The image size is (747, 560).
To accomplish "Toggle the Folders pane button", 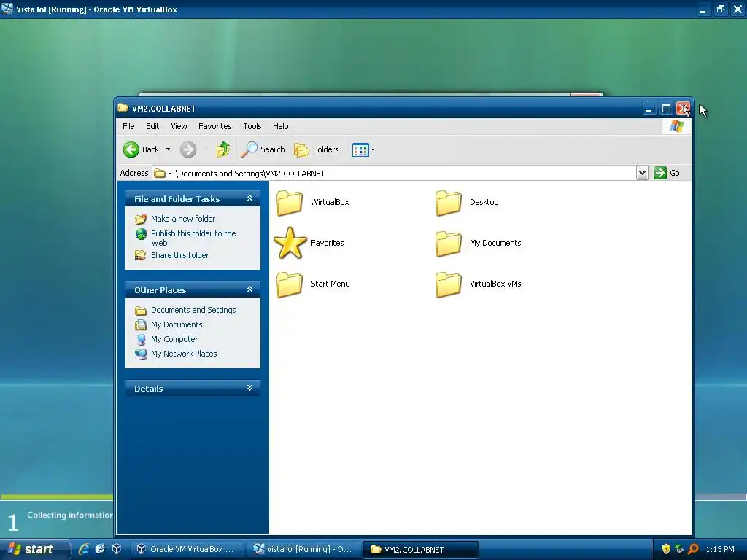I will click(x=317, y=149).
